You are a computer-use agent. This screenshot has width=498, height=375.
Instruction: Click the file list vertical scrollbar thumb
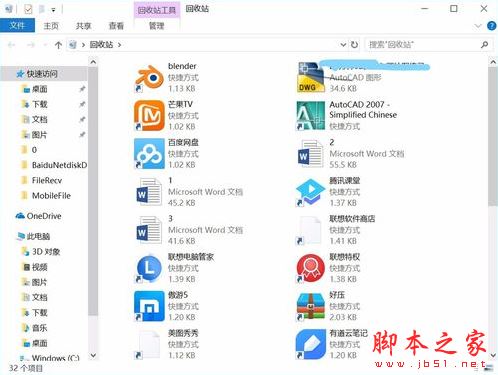[x=493, y=137]
